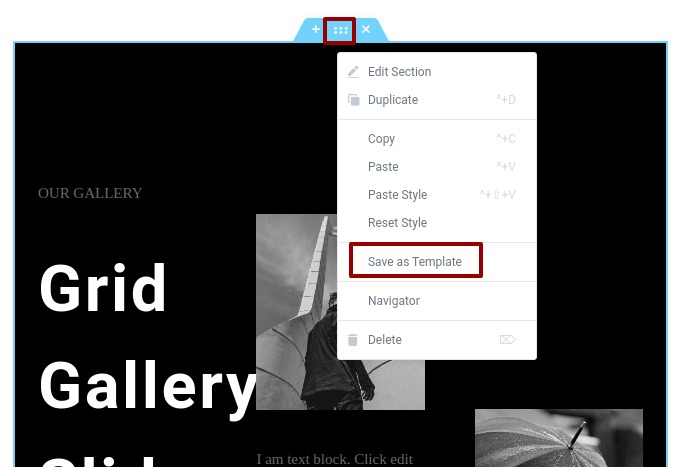The image size is (680, 467).
Task: Click the Grid Gallery heading text
Action: 147,337
